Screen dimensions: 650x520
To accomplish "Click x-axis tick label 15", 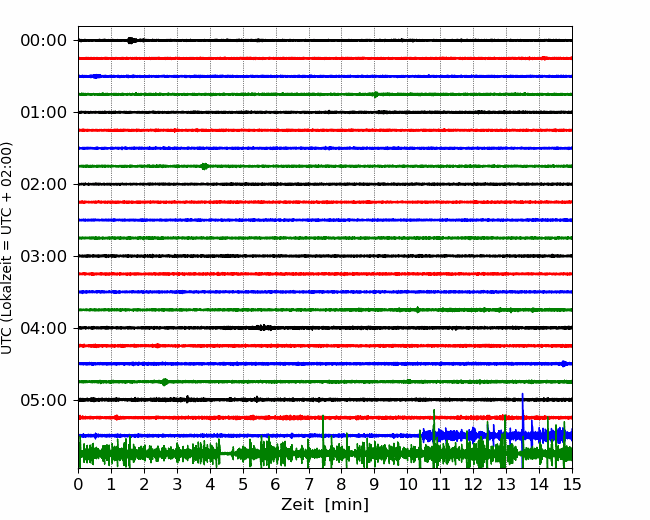I will click(x=572, y=484).
